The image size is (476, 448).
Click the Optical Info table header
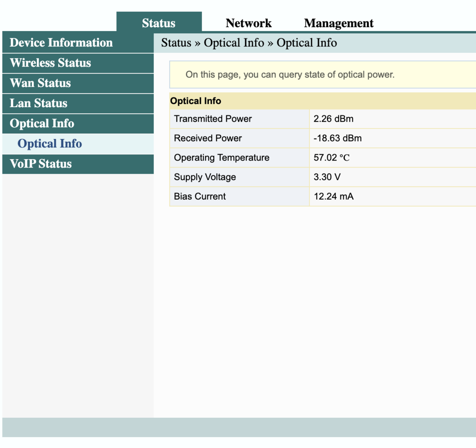coord(196,101)
